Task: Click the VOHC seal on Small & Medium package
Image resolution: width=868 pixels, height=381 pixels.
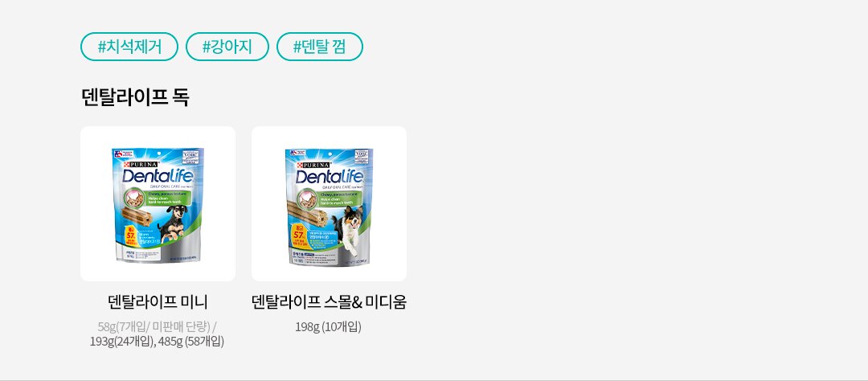Action: pyautogui.click(x=362, y=156)
